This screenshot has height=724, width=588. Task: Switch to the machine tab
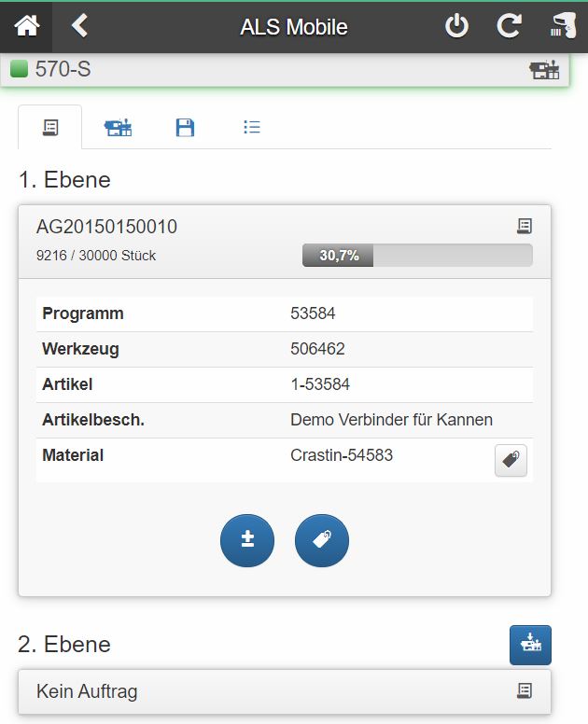coord(118,128)
